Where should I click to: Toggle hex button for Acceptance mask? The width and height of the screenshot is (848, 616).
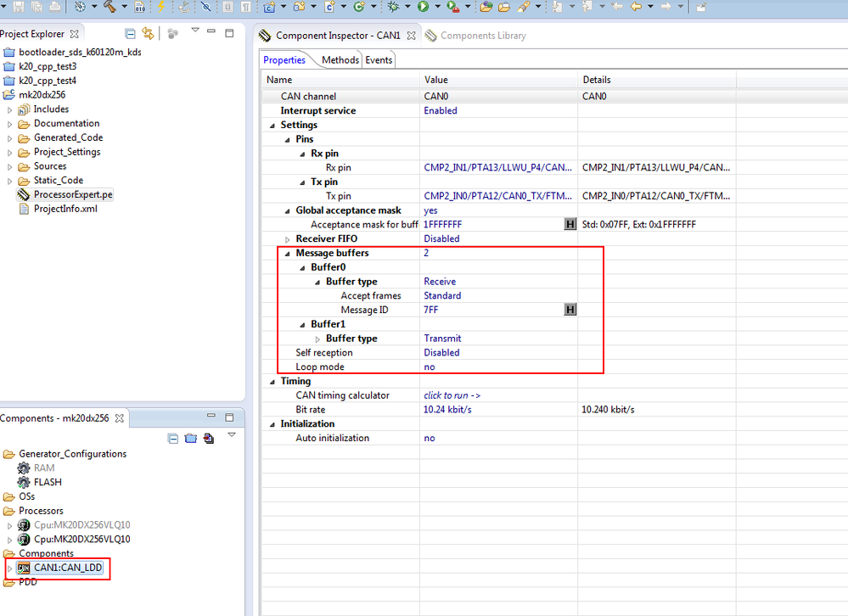(570, 224)
